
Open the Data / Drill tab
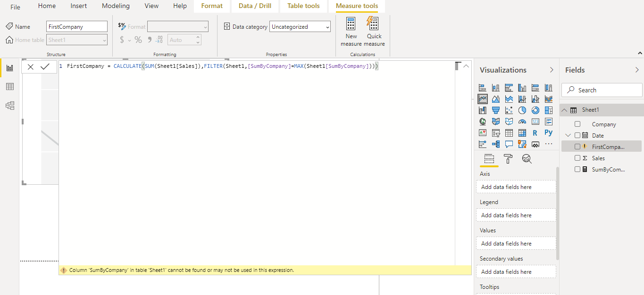(x=255, y=6)
